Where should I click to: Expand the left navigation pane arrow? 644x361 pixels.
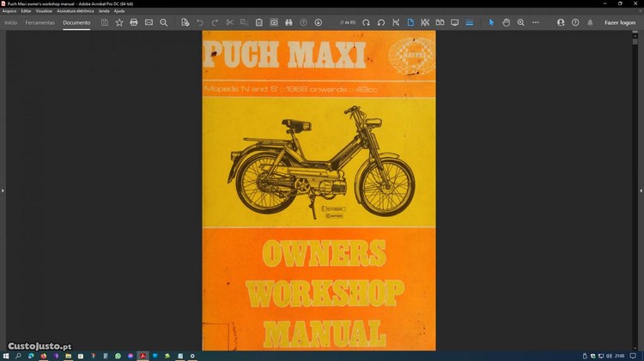[3, 190]
